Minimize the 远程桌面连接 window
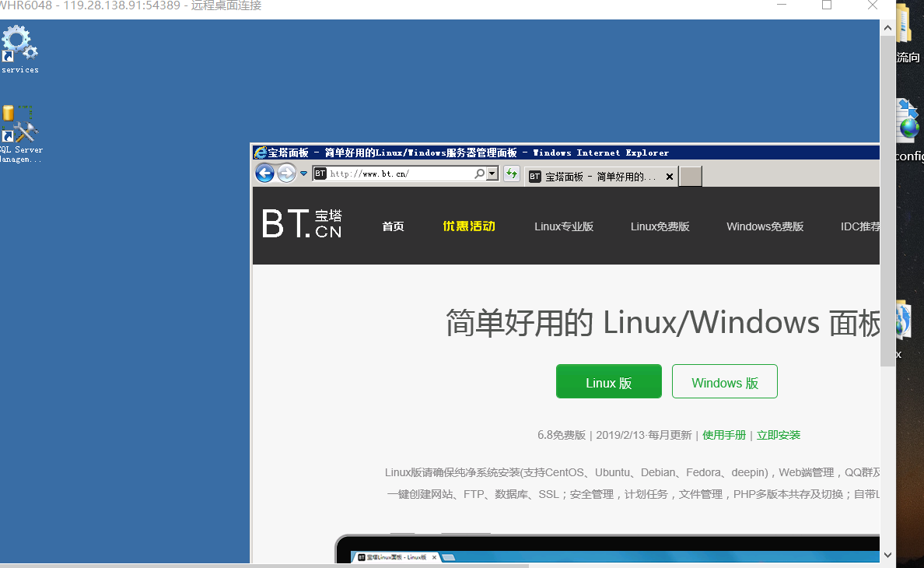 tap(782, 5)
